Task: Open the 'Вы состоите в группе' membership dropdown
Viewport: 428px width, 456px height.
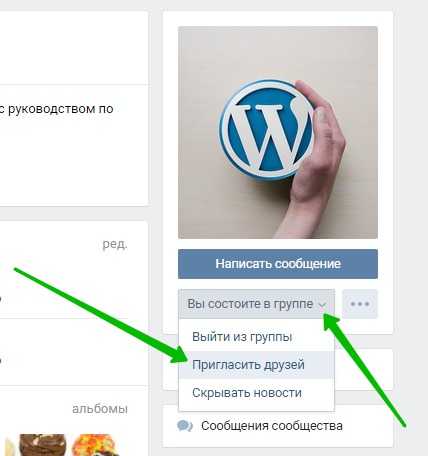Action: [x=256, y=304]
